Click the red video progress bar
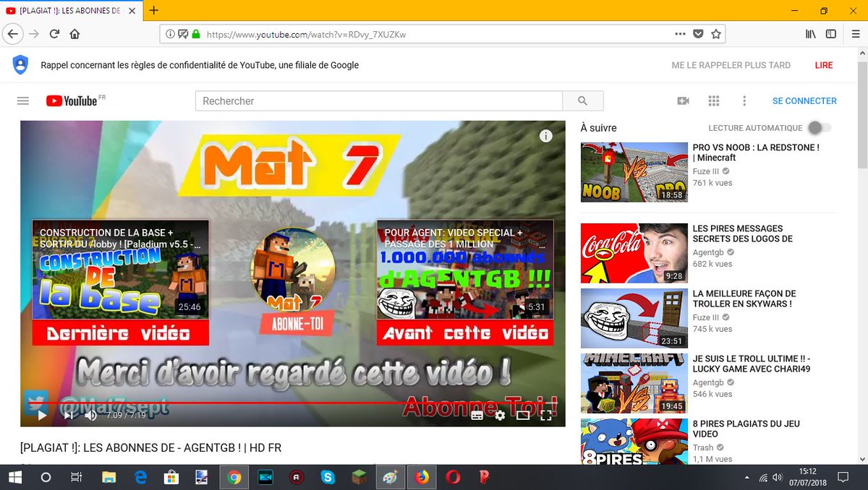 click(x=293, y=403)
